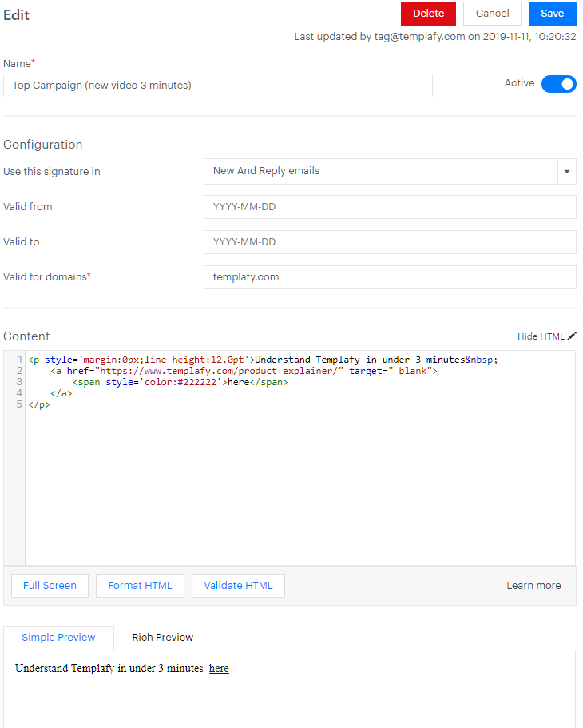This screenshot has width=583, height=728.
Task: Save the signature changes
Action: tap(552, 14)
